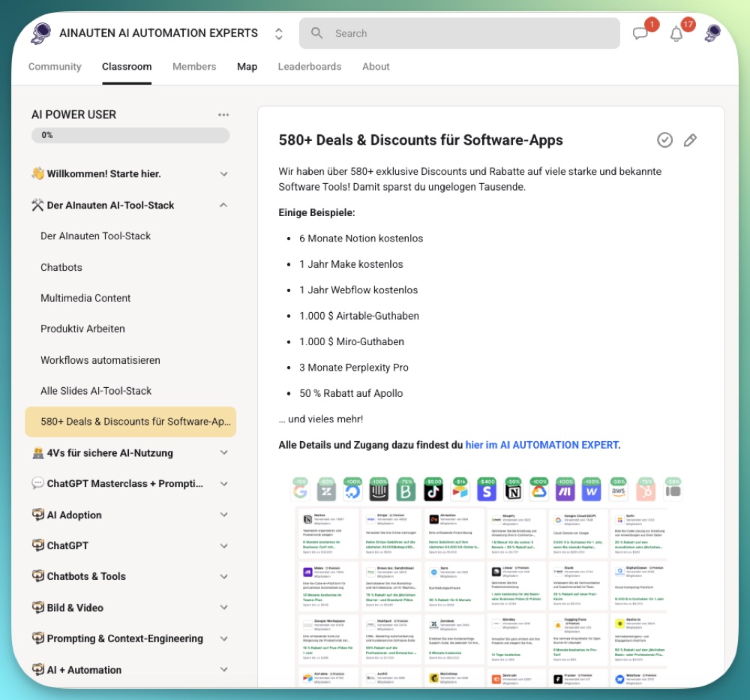
Task: Open the Produktiv Arbeiten lesson
Action: 82,329
